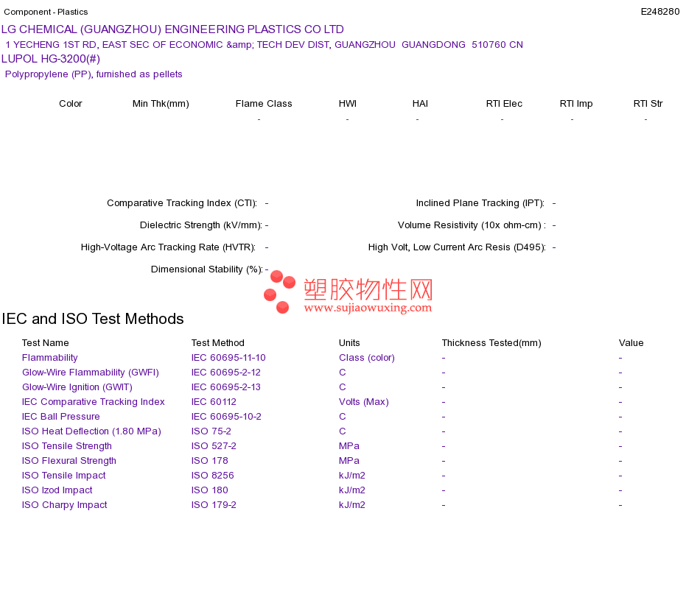Click the Component - Plastics heading
The width and height of the screenshot is (700, 589).
(x=46, y=12)
